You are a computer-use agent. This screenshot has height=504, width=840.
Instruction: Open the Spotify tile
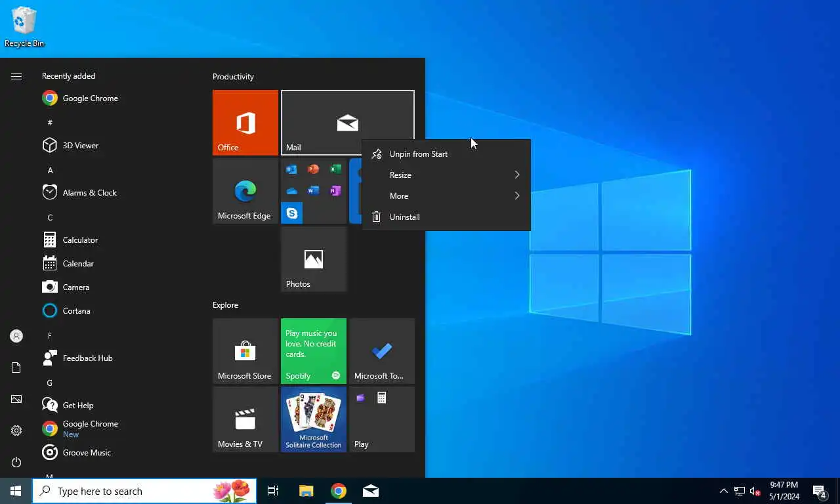click(314, 351)
